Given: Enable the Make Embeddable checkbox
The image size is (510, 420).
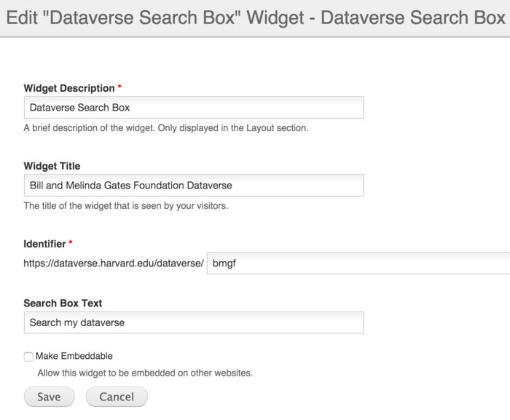Looking at the screenshot, I should (x=28, y=357).
